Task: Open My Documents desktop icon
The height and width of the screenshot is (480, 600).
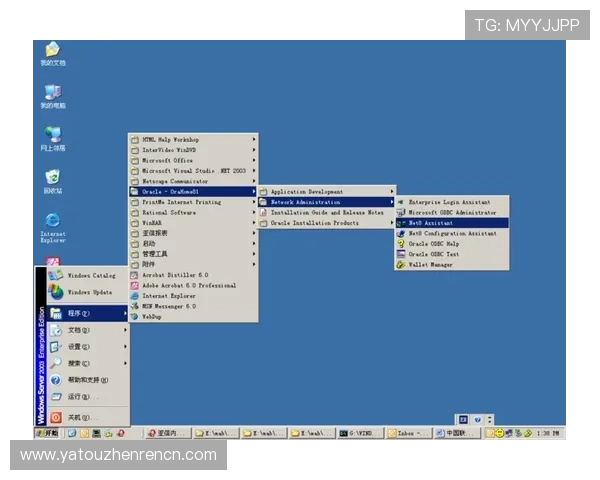Action: [52, 50]
